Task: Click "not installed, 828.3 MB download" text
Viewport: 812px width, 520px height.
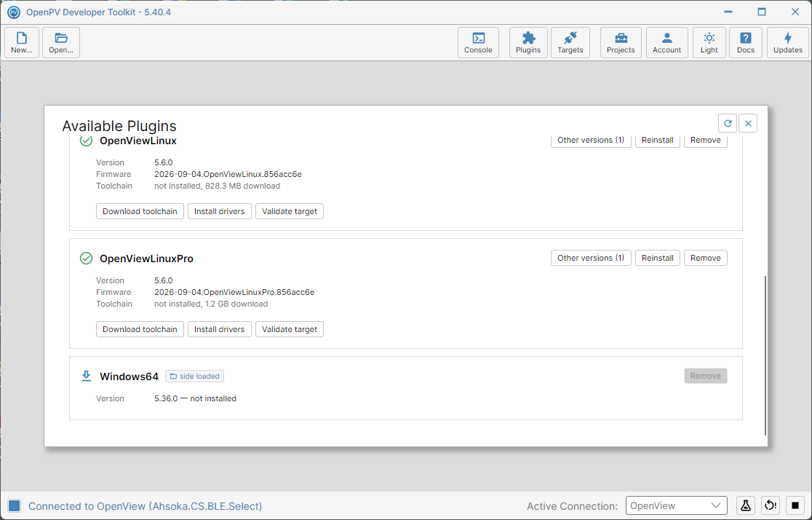Action: [x=217, y=186]
